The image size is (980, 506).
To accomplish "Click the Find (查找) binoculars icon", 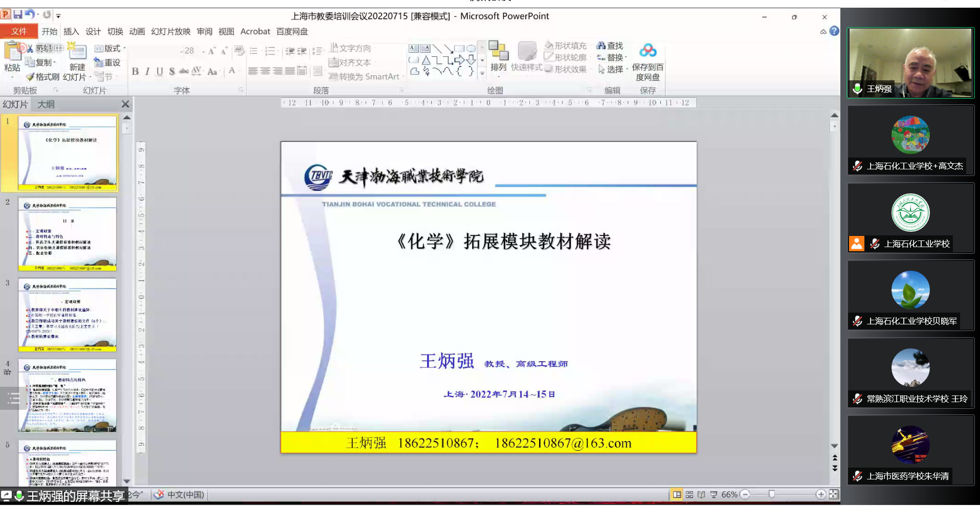I will coord(610,46).
